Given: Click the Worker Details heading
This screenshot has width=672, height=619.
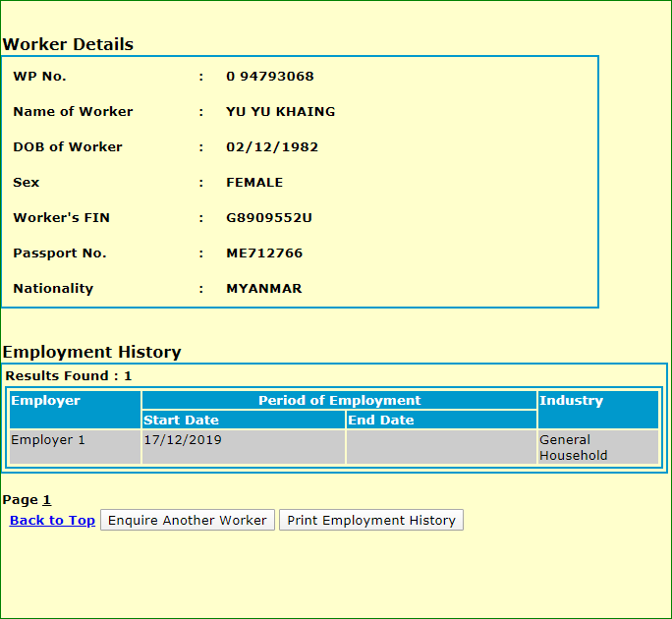Looking at the screenshot, I should 68,44.
